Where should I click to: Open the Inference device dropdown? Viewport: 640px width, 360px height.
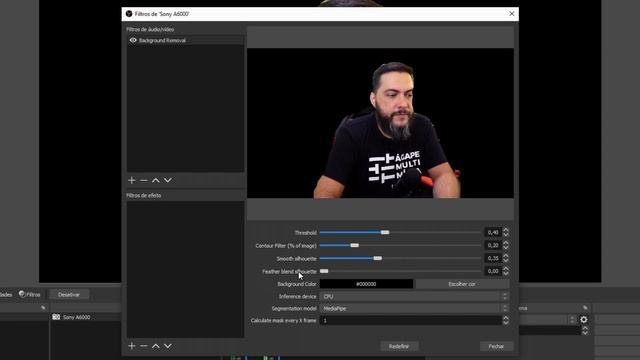coord(414,296)
